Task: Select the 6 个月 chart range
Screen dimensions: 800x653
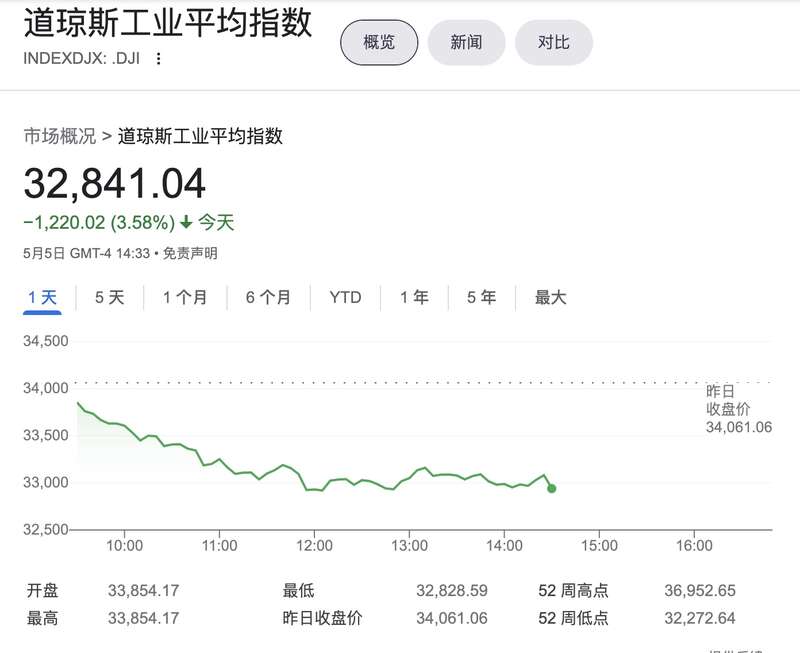Action: (268, 297)
